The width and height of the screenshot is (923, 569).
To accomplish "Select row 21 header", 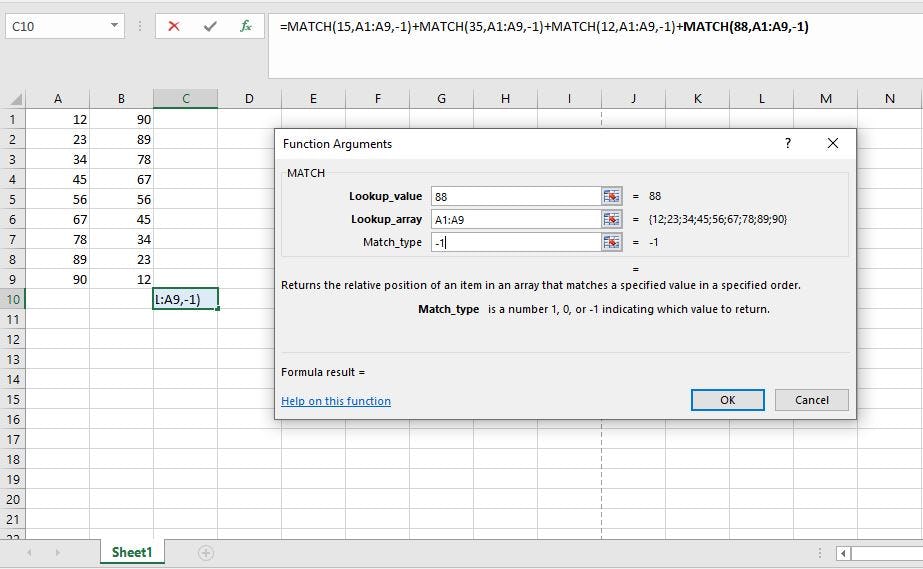I will pos(12,520).
